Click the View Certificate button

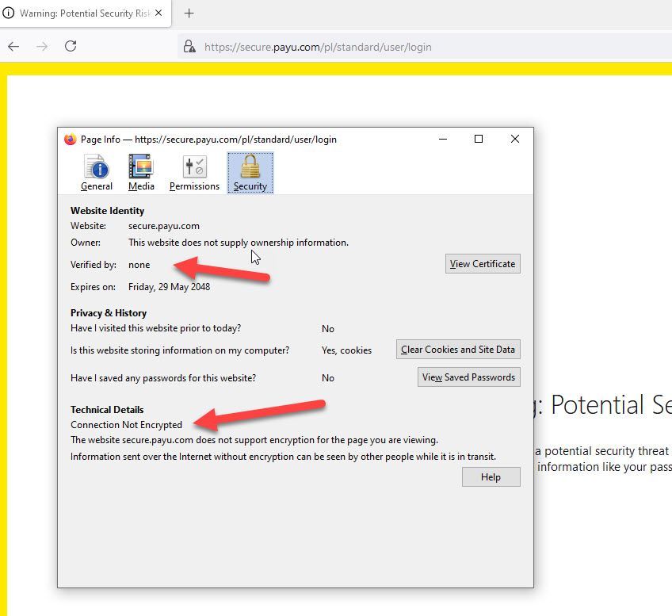483,264
